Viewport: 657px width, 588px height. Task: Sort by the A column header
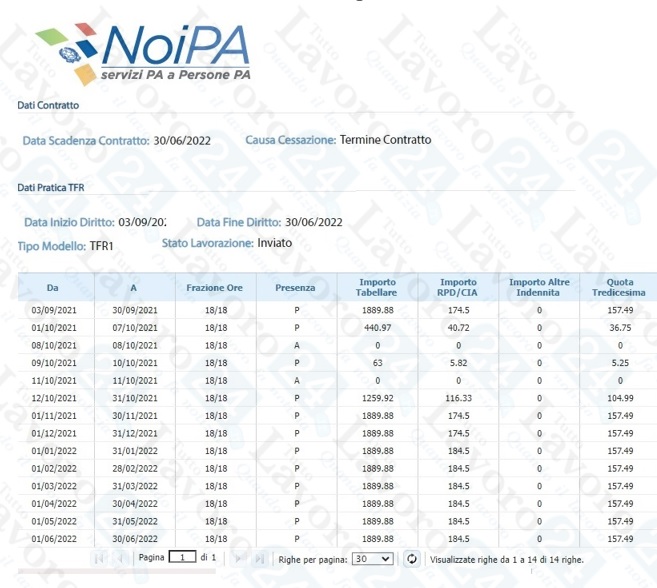click(135, 288)
